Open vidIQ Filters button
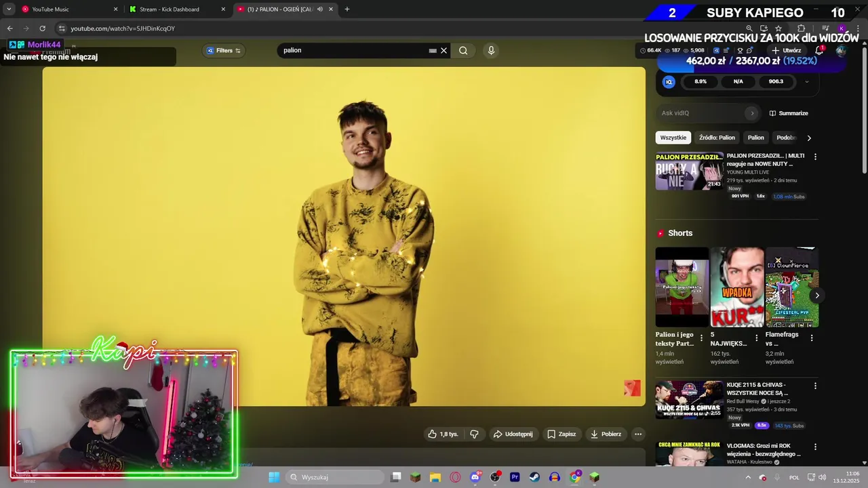868x488 pixels. click(224, 50)
